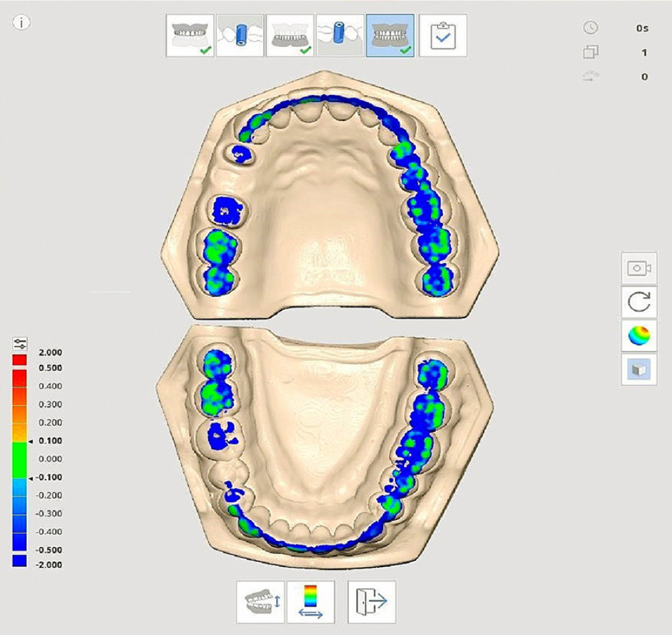The height and width of the screenshot is (635, 672).
Task: Click the elapsed time clock indicator
Action: (590, 28)
